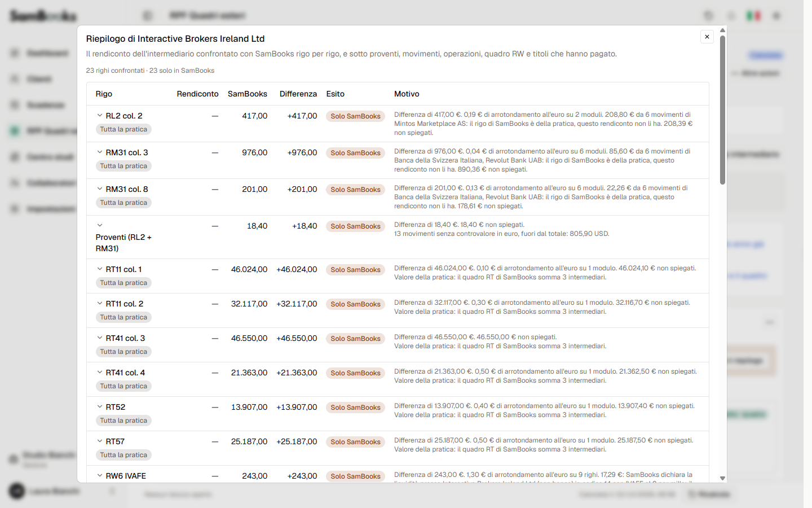812x508 pixels.
Task: Click Tutta la pratica tag under RT52
Action: (123, 421)
